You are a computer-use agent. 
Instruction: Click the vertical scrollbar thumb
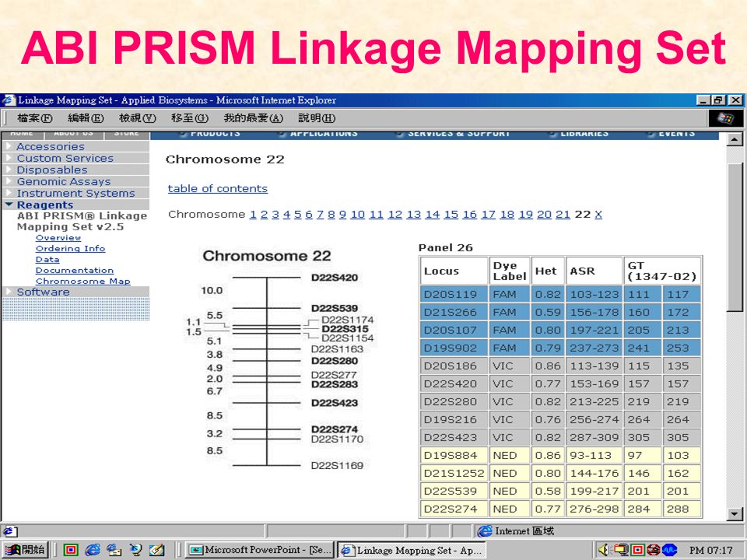pyautogui.click(x=734, y=236)
